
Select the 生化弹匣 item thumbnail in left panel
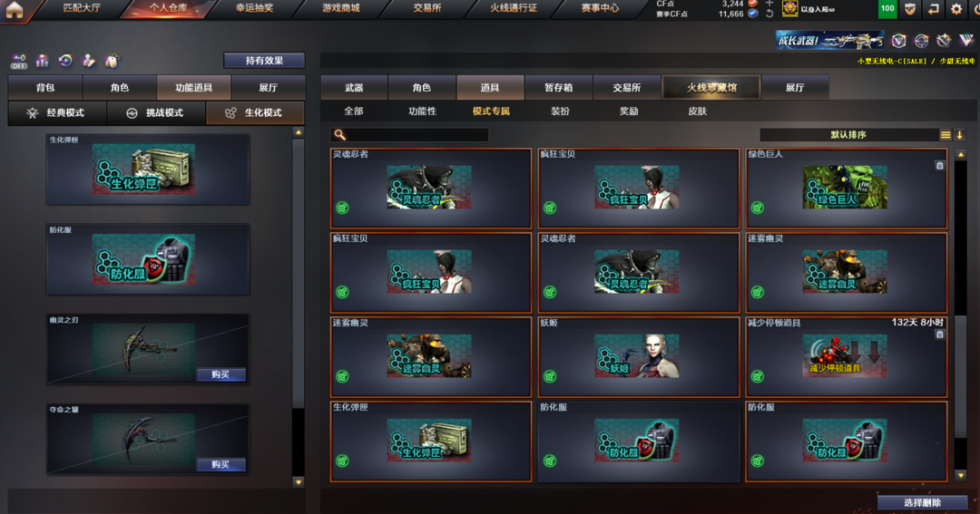(x=143, y=170)
